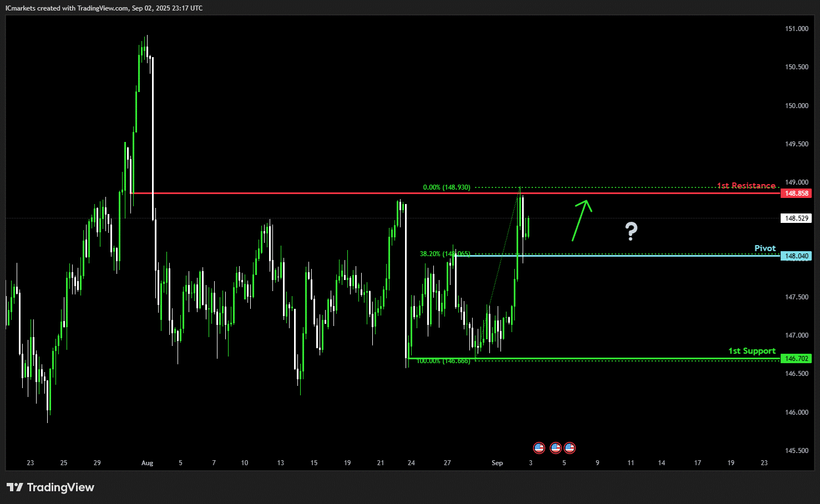Click the Pivot text label
This screenshot has width=820, height=504.
765,248
